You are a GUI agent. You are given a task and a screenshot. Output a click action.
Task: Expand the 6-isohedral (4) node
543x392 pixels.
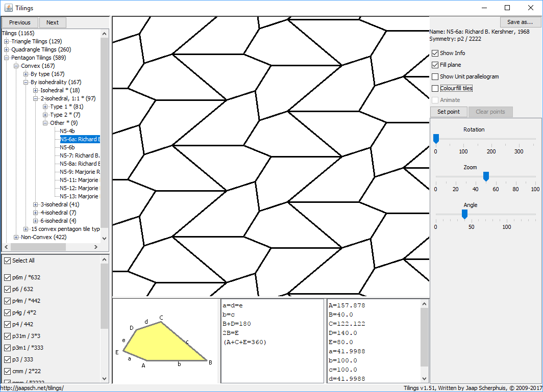pyautogui.click(x=35, y=221)
